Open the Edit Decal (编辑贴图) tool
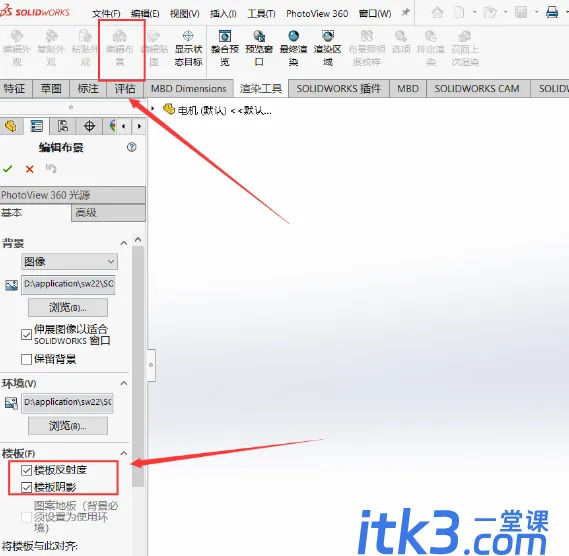The height and width of the screenshot is (556, 569). coord(154,48)
